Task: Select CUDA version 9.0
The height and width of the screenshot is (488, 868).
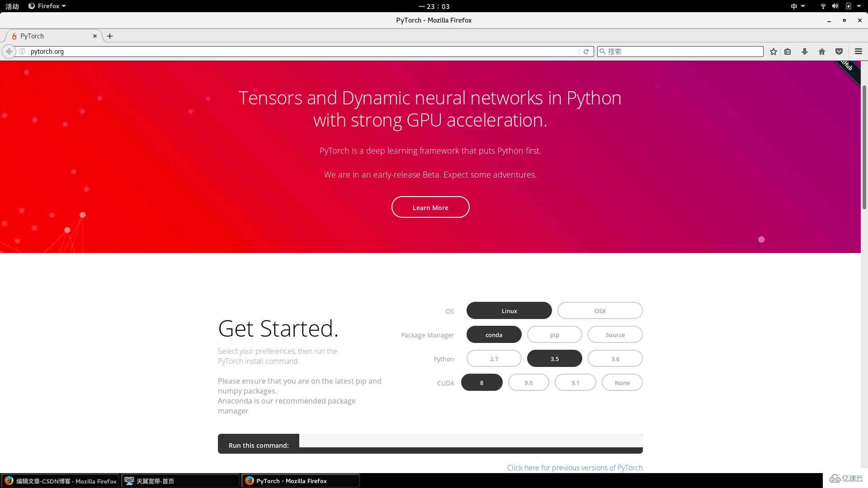Action: tap(528, 383)
